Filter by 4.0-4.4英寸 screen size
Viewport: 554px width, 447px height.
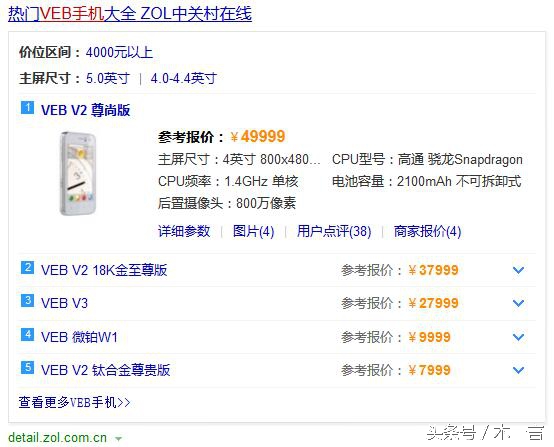(x=183, y=78)
